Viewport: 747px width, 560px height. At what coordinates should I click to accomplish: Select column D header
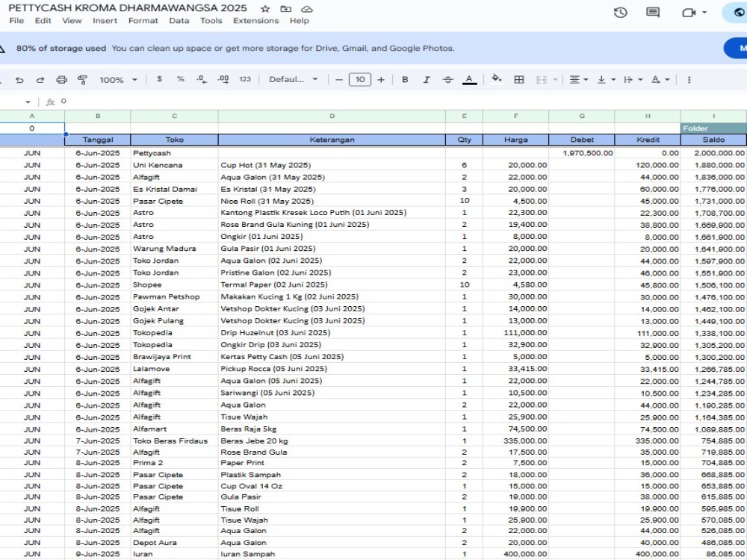[x=332, y=116]
